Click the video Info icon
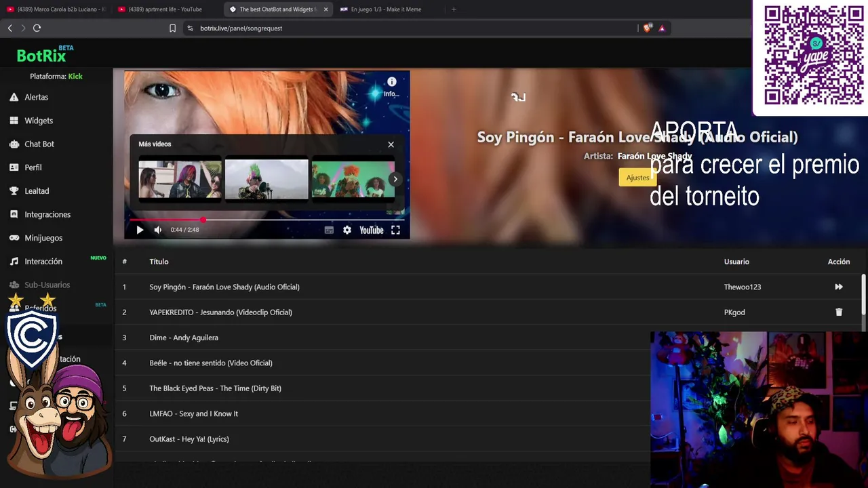Screen dimensions: 868x488 (391, 82)
